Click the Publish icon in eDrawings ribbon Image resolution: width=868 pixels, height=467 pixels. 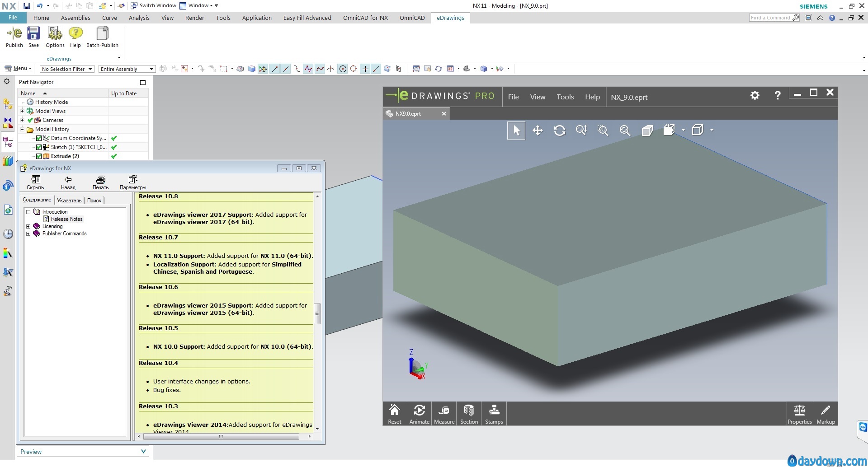[x=14, y=36]
